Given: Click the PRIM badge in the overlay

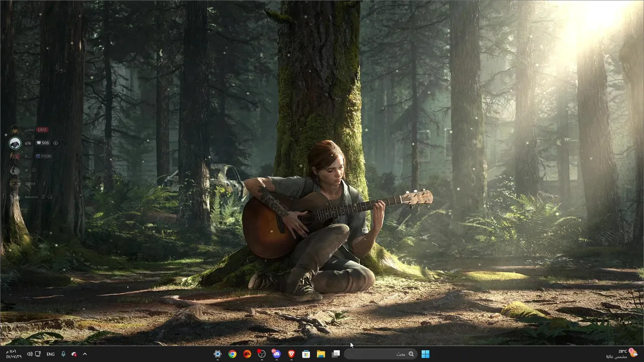Looking at the screenshot, I should point(44,156).
